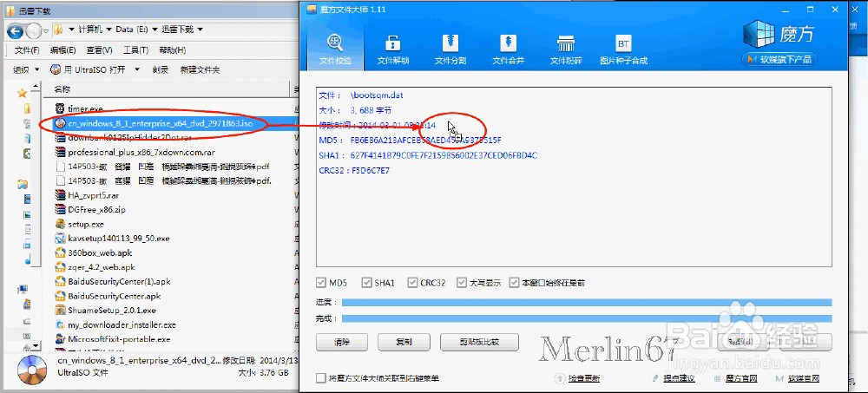Click the UltraISO disc icon in details pane
868x393 pixels.
31,370
